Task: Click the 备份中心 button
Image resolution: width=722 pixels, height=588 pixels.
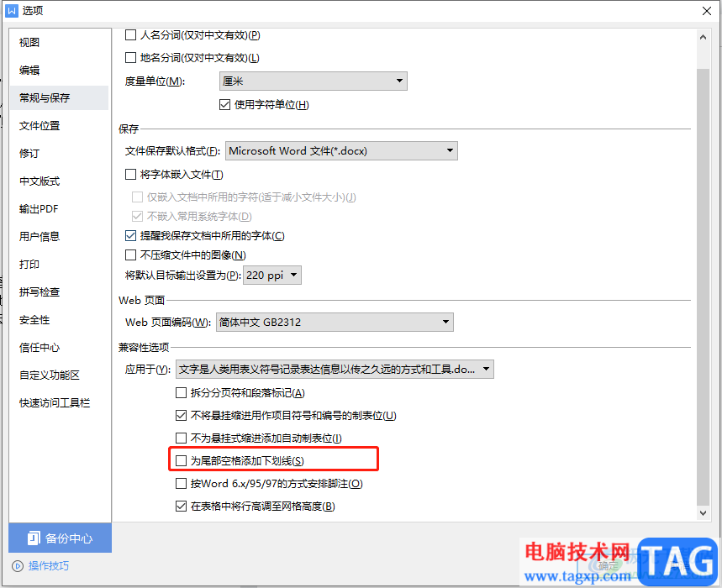Action: pyautogui.click(x=60, y=538)
